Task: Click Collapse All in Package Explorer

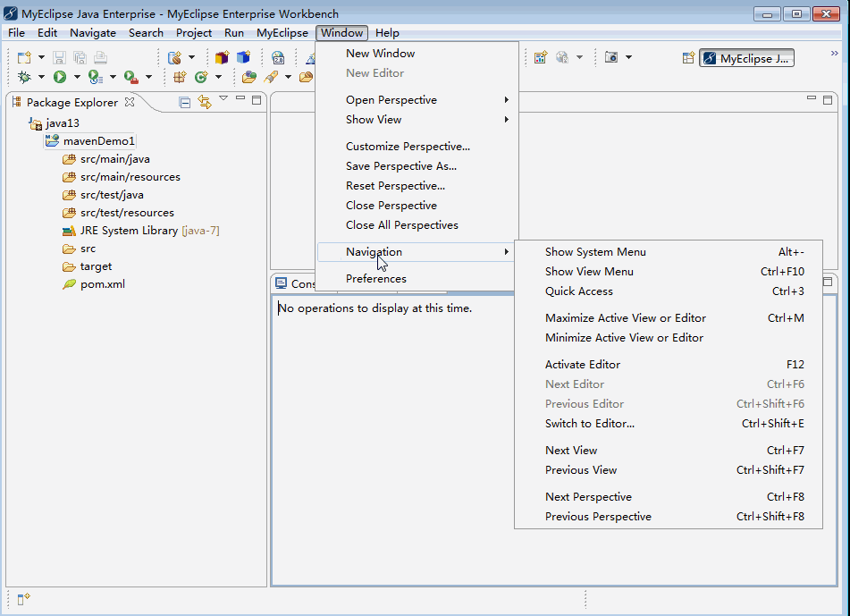Action: click(x=185, y=103)
